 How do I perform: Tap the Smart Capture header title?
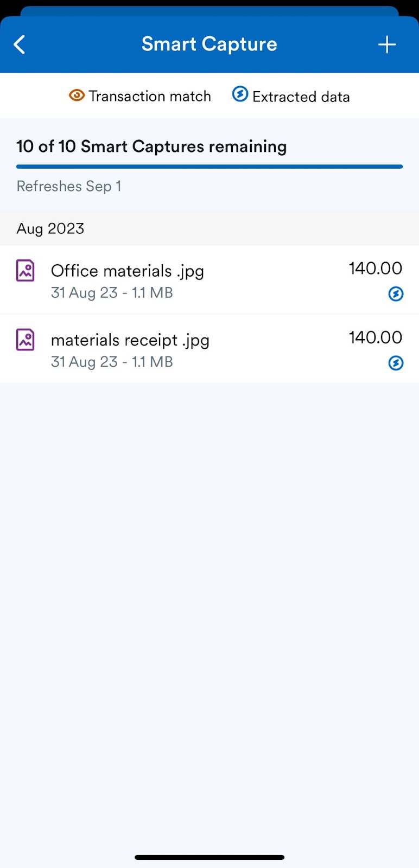(x=209, y=44)
